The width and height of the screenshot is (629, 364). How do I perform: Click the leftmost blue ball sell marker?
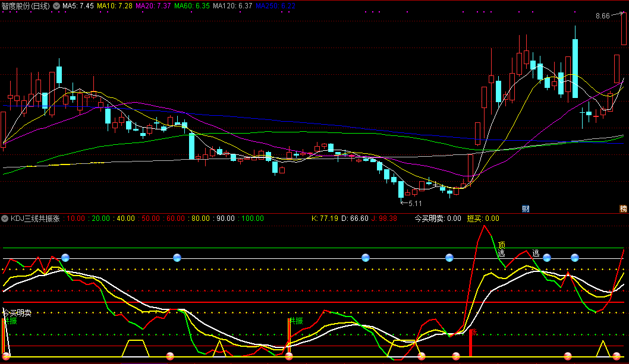65,258
